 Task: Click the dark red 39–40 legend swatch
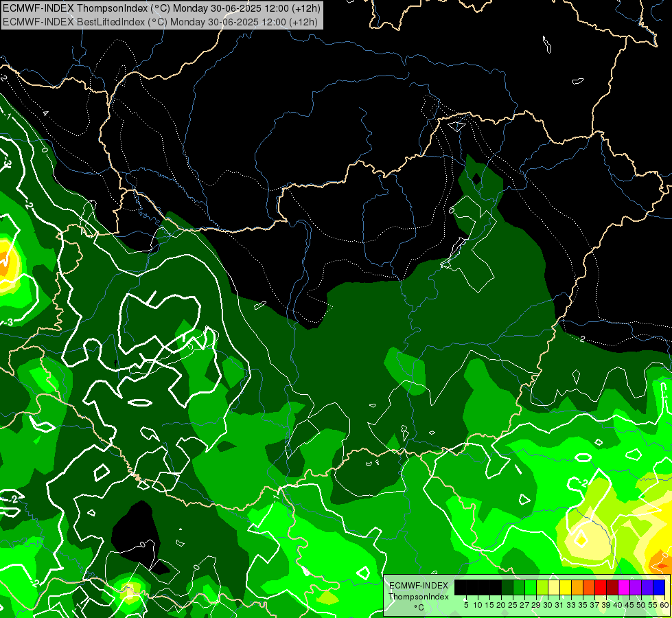pos(612,587)
